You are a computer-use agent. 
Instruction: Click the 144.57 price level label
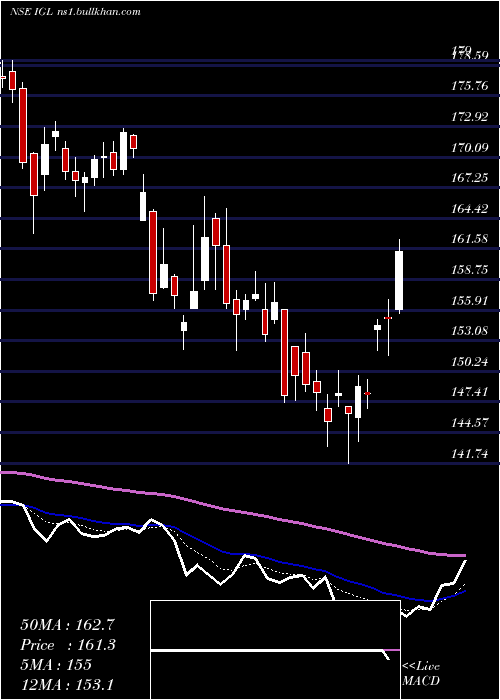pyautogui.click(x=469, y=423)
